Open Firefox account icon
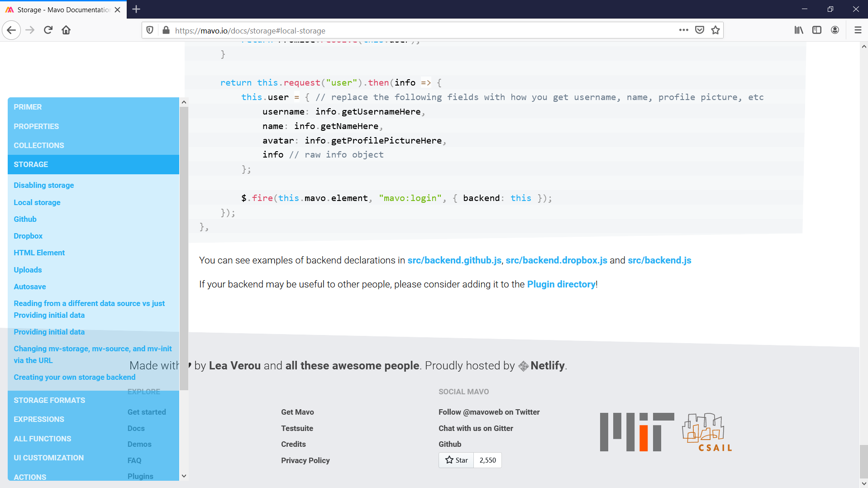The image size is (868, 488). point(835,30)
